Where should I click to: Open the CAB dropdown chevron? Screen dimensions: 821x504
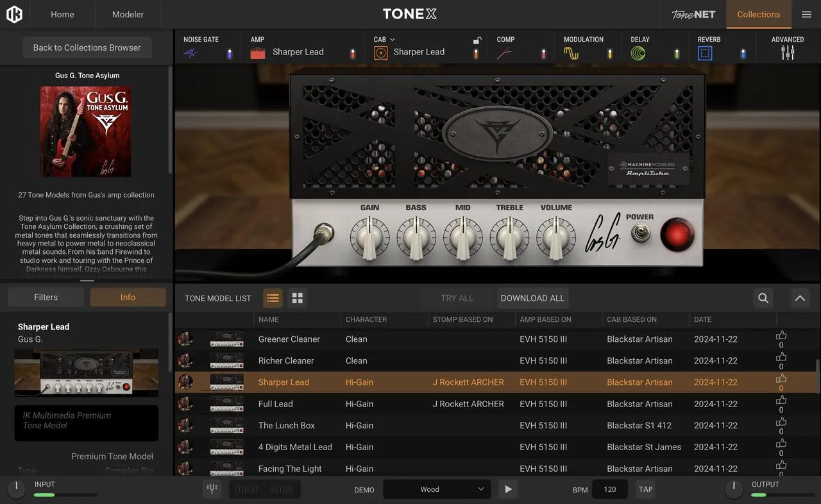click(393, 40)
